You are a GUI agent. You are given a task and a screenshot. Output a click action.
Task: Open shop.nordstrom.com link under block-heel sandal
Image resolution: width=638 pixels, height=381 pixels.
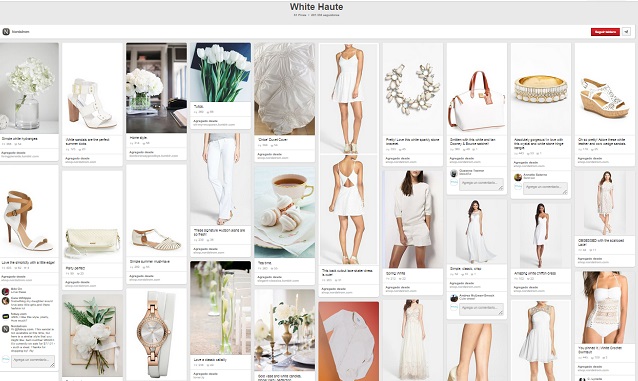(81, 162)
